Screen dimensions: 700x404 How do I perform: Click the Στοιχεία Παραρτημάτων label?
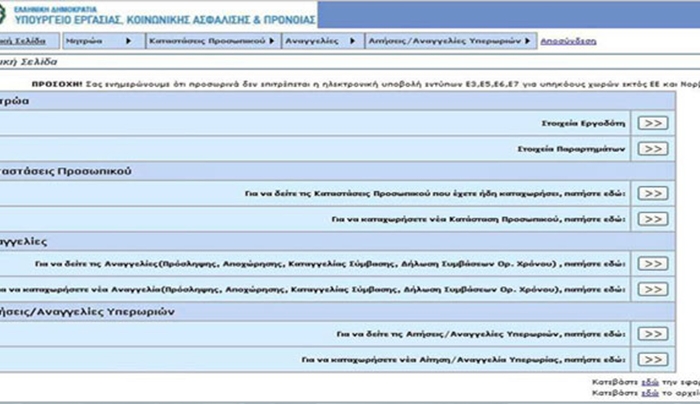(571, 149)
